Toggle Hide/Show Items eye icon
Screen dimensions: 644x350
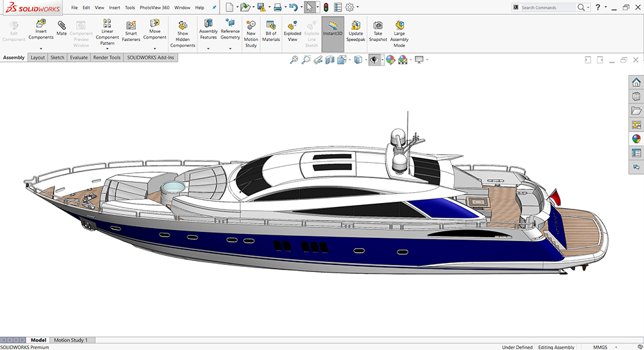tap(374, 60)
